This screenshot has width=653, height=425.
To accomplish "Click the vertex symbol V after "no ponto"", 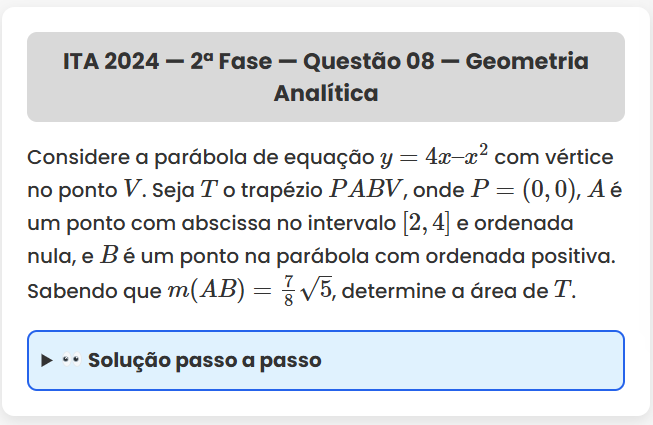I will pyautogui.click(x=132, y=189).
